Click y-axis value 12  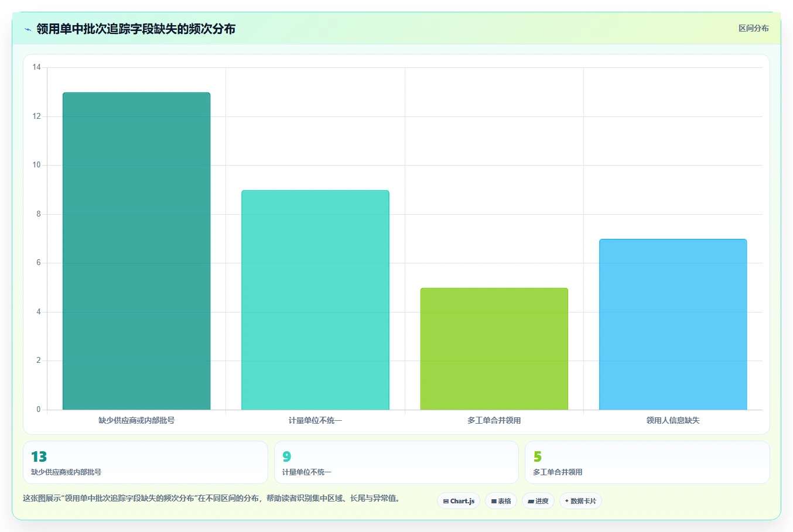(x=37, y=116)
